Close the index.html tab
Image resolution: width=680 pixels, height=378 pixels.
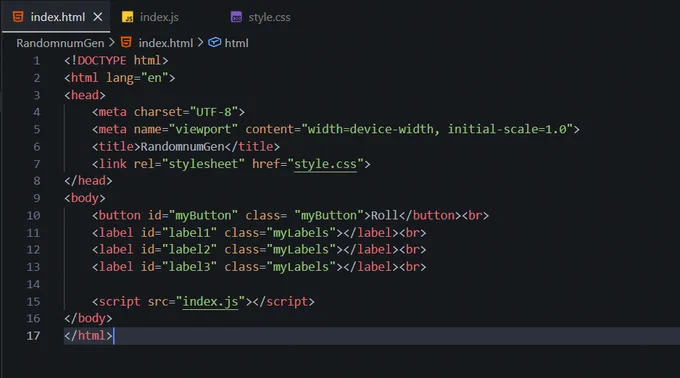(x=98, y=17)
